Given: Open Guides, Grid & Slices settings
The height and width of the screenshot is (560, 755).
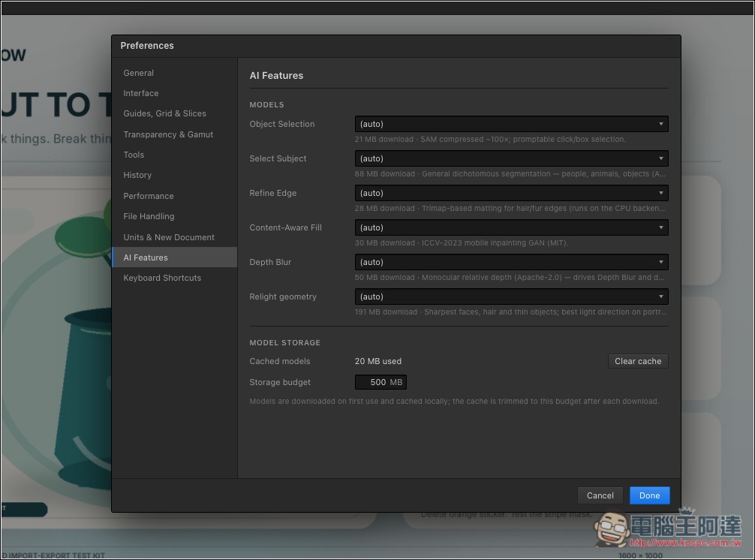Looking at the screenshot, I should tap(174, 113).
